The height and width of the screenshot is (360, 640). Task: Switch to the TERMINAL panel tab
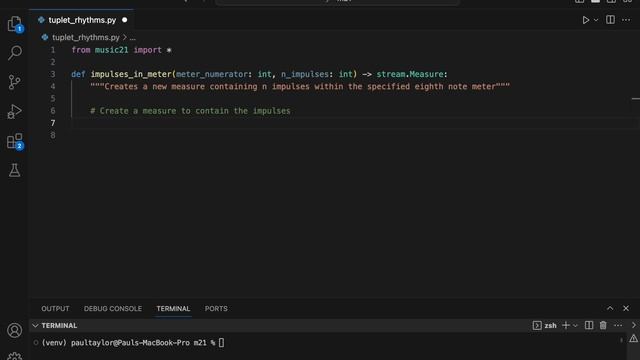click(173, 309)
